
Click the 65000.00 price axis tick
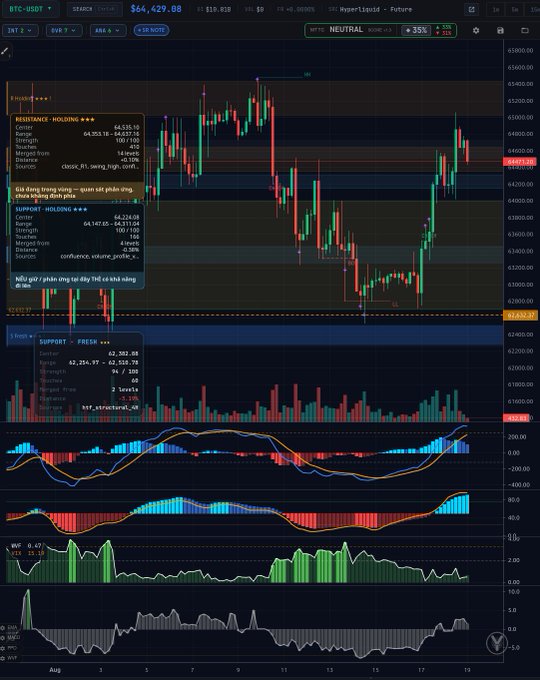point(520,117)
